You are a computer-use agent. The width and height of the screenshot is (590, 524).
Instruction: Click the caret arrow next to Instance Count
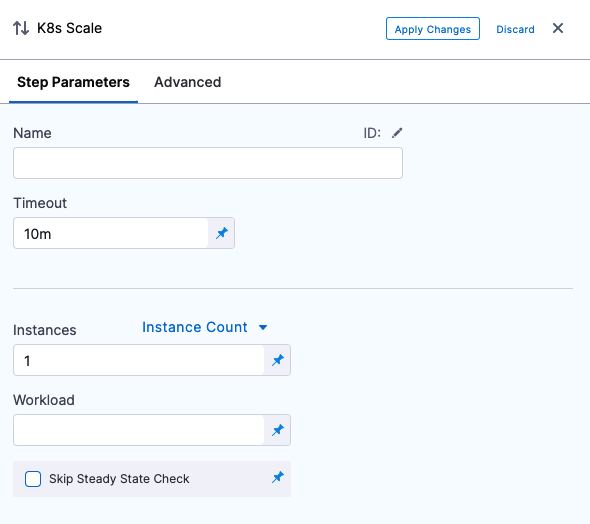point(263,328)
